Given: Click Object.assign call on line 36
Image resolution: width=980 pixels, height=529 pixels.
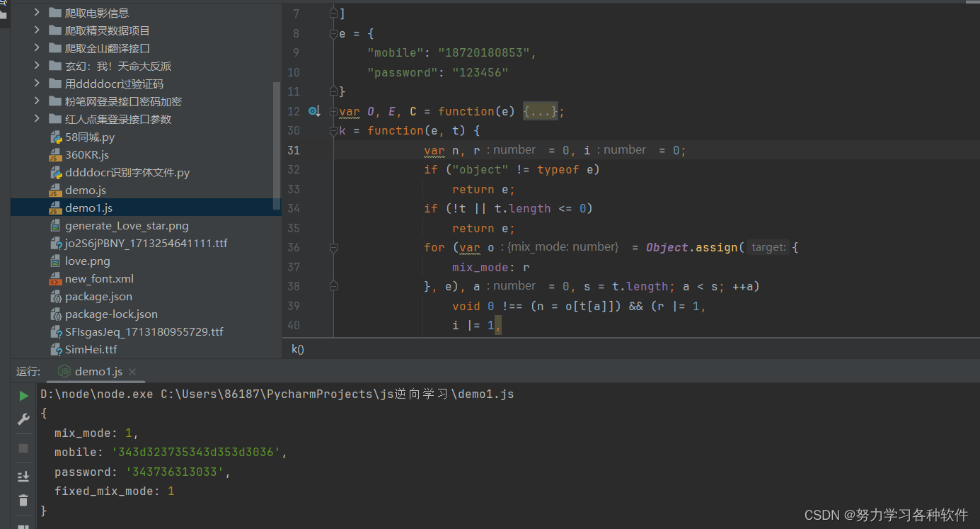Looking at the screenshot, I should tap(691, 247).
